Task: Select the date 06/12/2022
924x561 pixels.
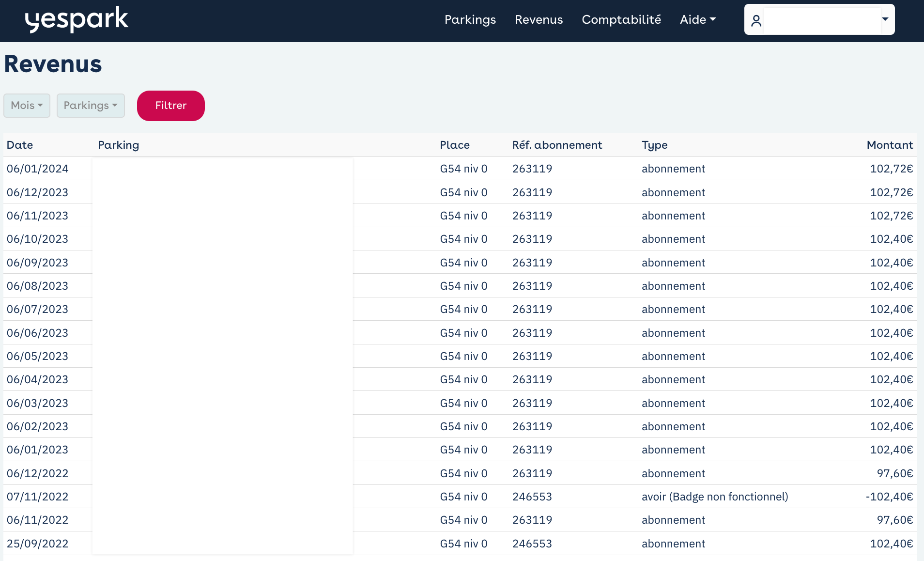Action: [38, 473]
